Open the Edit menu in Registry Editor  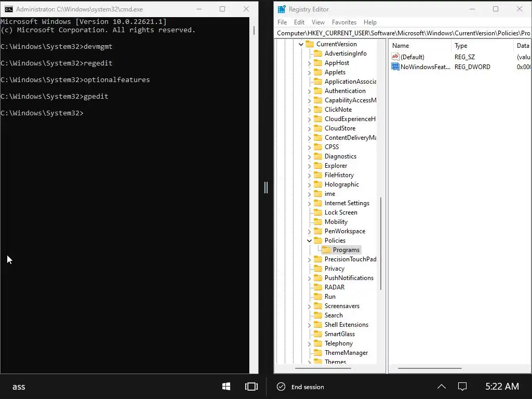[299, 22]
